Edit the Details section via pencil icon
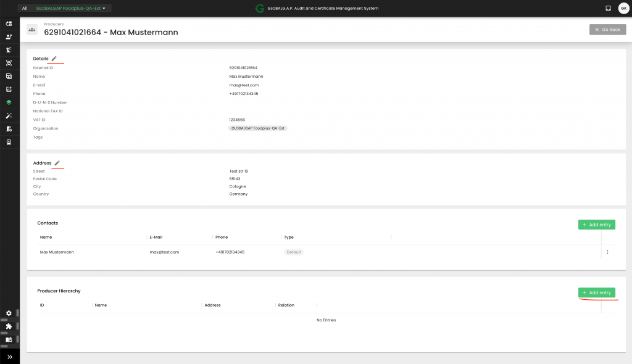The width and height of the screenshot is (632, 364). 54,59
